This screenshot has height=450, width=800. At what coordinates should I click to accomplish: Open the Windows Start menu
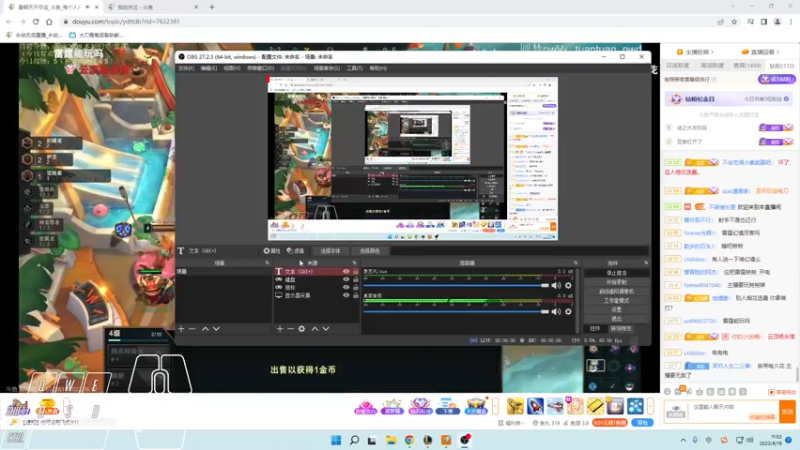[x=336, y=440]
